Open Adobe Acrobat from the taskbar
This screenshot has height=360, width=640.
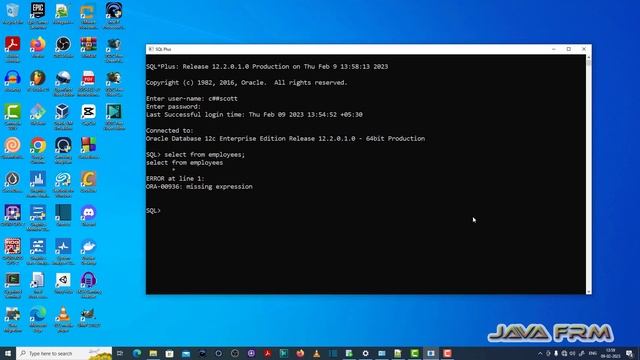click(267, 353)
